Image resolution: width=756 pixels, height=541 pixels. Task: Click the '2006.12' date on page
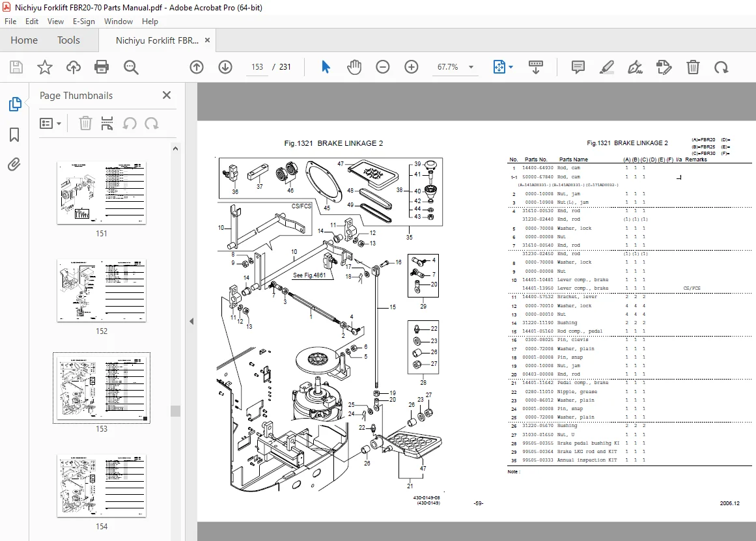729,503
